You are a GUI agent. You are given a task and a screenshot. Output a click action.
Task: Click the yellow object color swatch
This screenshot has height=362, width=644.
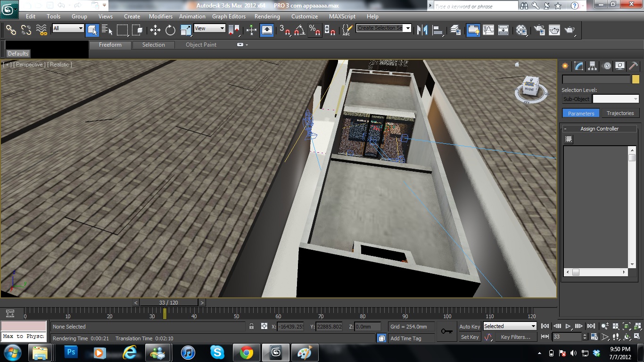pyautogui.click(x=636, y=79)
